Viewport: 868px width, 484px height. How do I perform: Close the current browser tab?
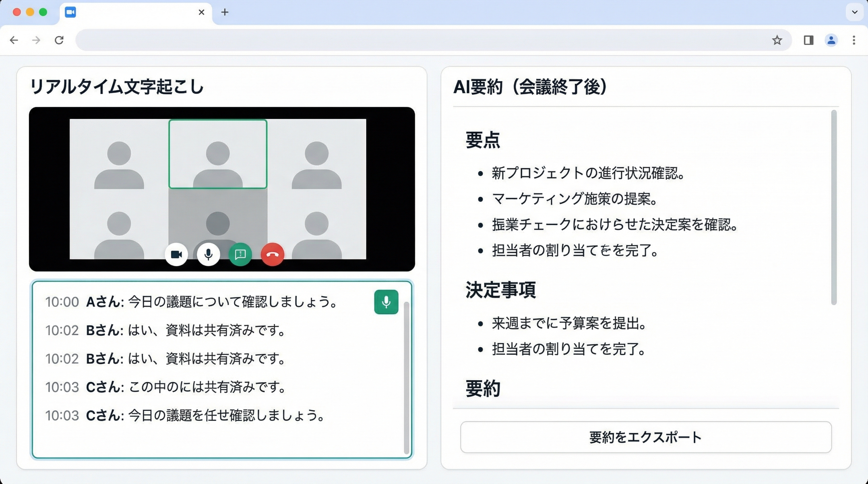[202, 12]
